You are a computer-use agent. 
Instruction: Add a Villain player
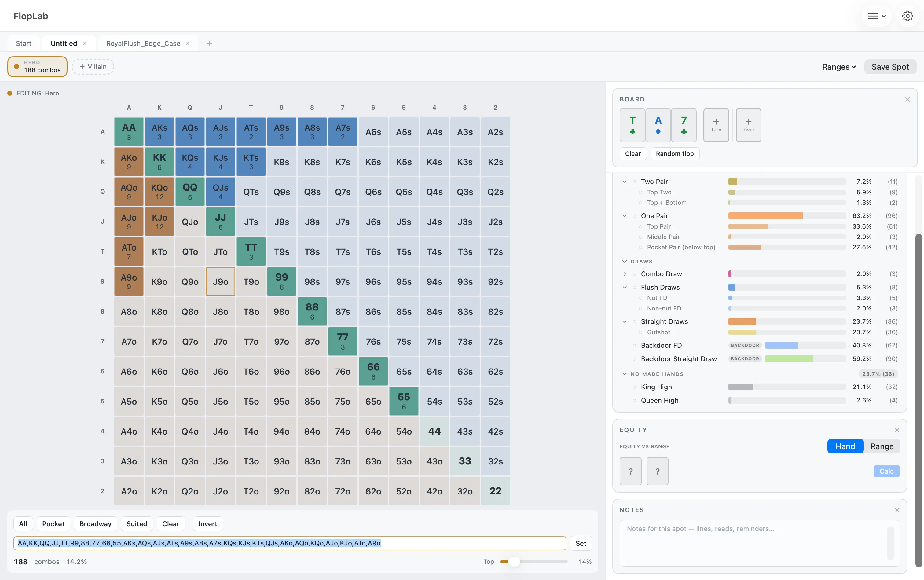point(93,67)
